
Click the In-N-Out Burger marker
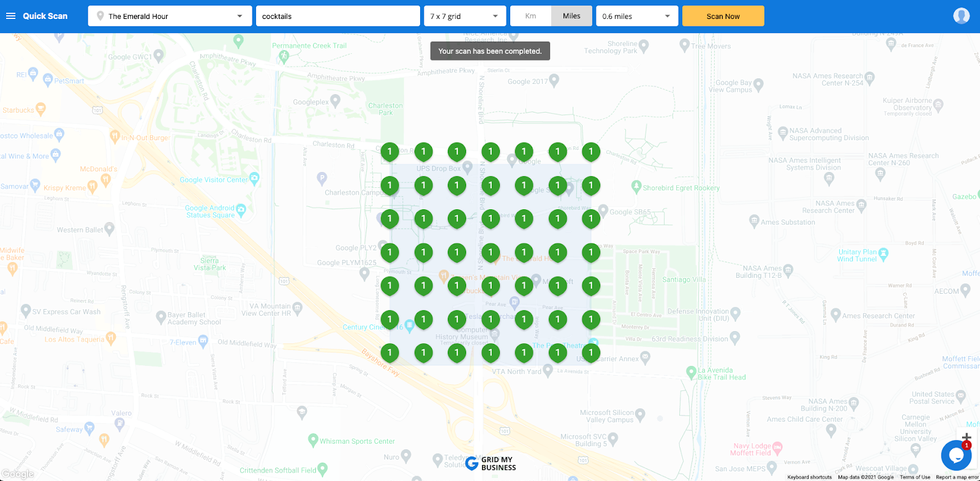[x=115, y=136]
